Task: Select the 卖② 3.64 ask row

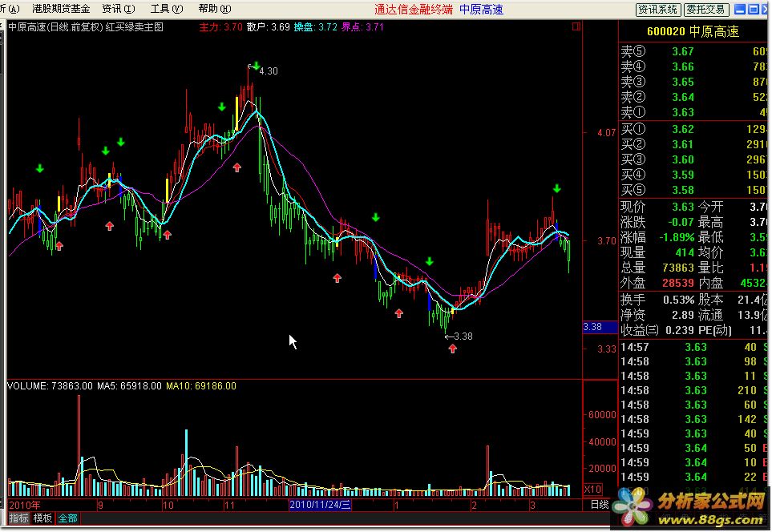Action: pyautogui.click(x=693, y=97)
